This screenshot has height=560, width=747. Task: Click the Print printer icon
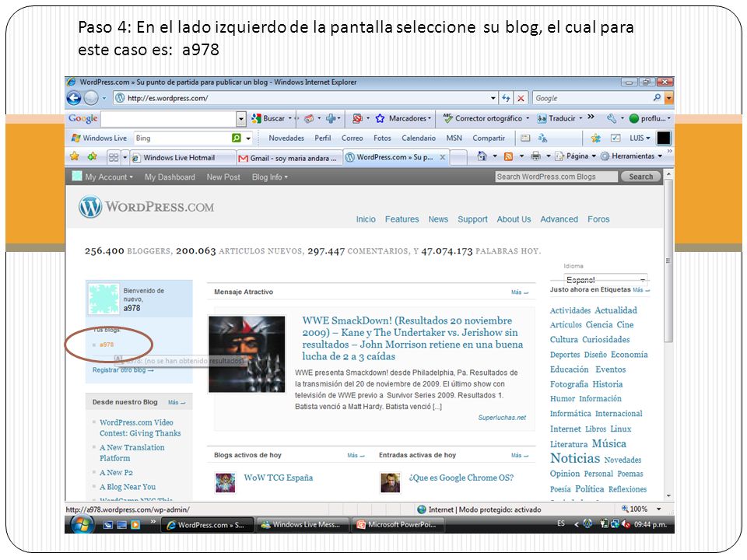tap(535, 156)
